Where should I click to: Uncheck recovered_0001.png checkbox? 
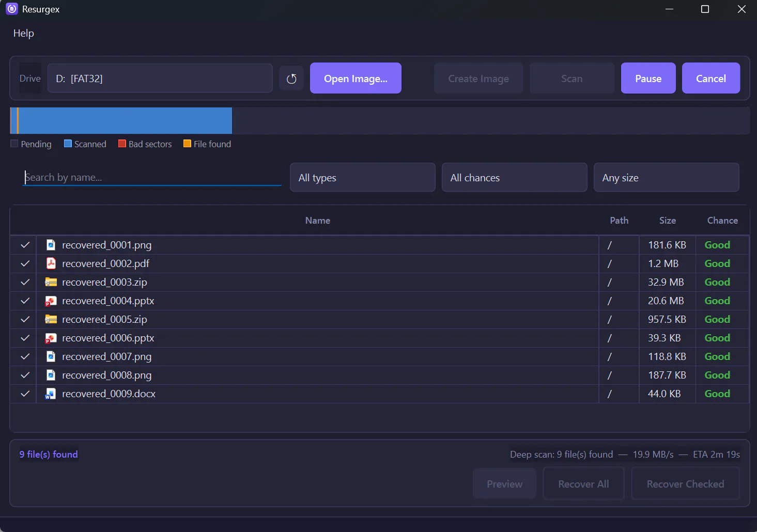coord(25,245)
